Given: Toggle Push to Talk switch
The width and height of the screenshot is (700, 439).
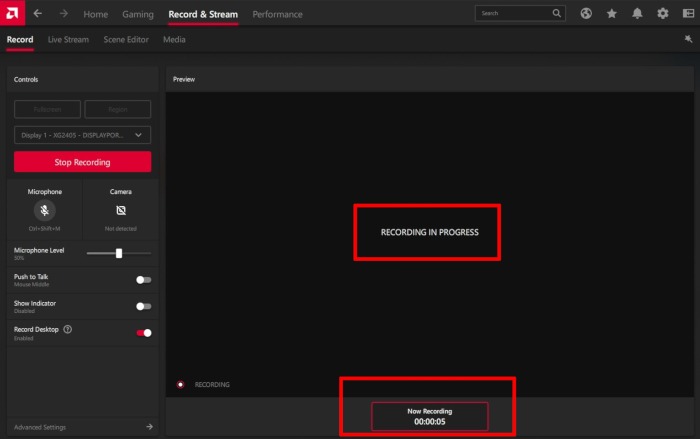Looking at the screenshot, I should tap(144, 280).
